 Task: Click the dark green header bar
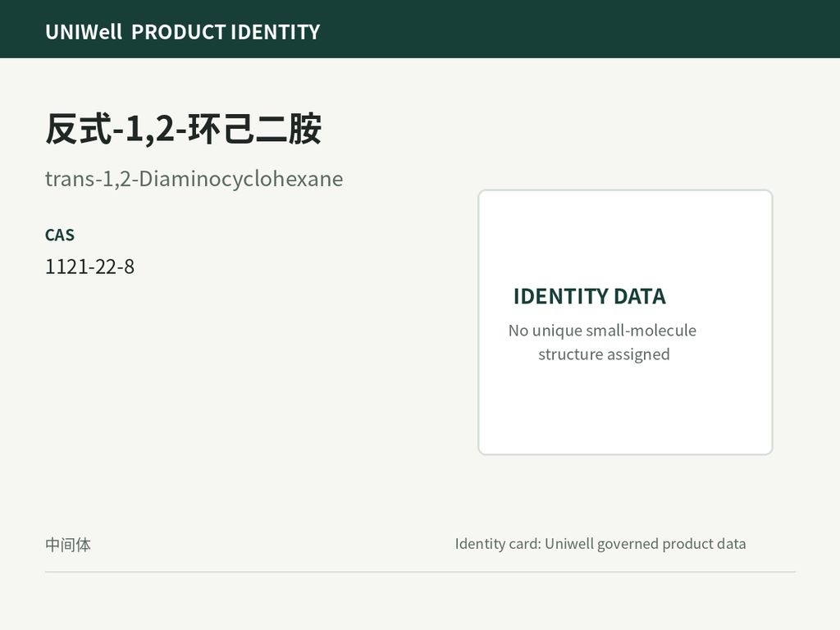tap(420, 29)
